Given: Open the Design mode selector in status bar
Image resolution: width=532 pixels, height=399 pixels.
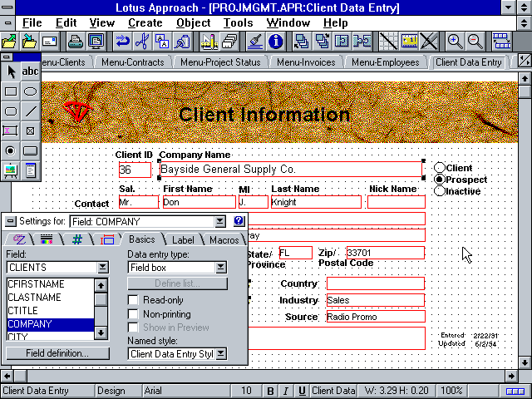Looking at the screenshot, I should pos(118,391).
